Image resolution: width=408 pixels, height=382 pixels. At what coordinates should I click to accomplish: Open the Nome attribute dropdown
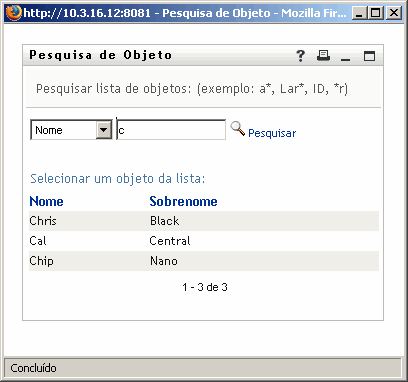71,130
